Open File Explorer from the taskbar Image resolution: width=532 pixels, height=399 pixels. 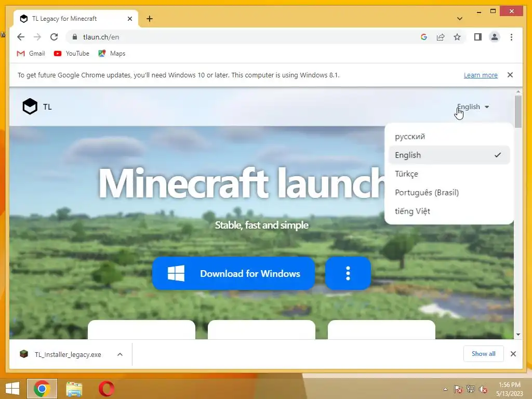(74, 389)
